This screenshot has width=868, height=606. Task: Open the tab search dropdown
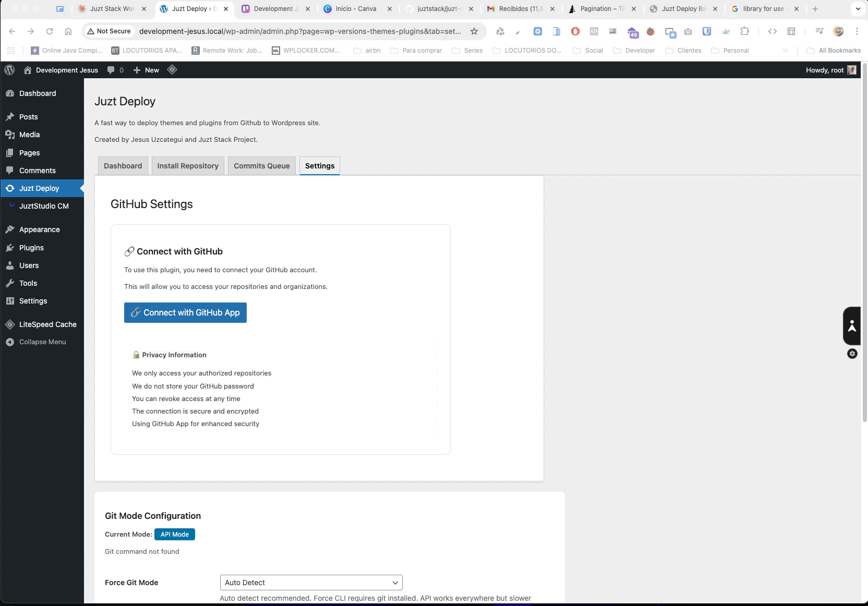point(857,9)
